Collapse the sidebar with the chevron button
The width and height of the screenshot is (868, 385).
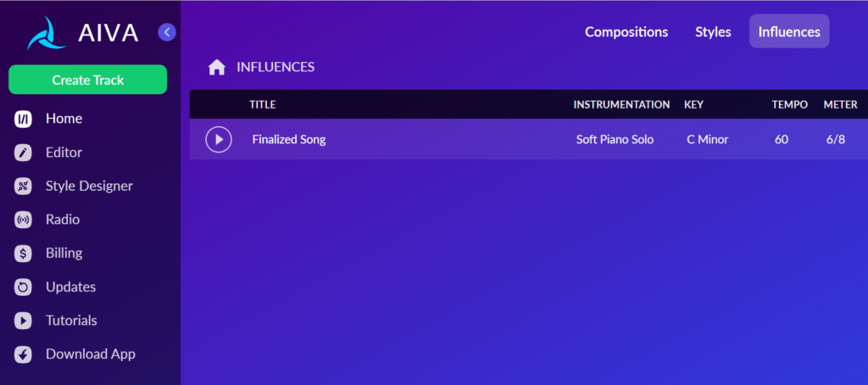167,32
